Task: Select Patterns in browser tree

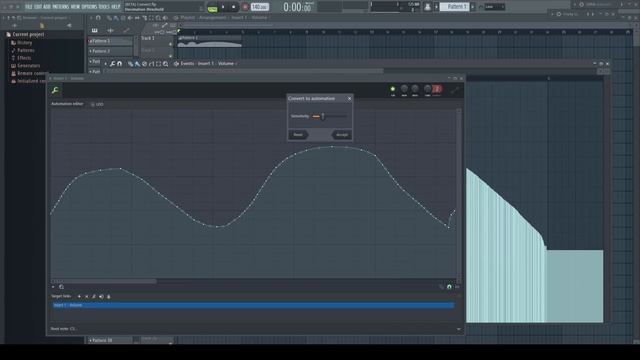Action: pos(25,50)
